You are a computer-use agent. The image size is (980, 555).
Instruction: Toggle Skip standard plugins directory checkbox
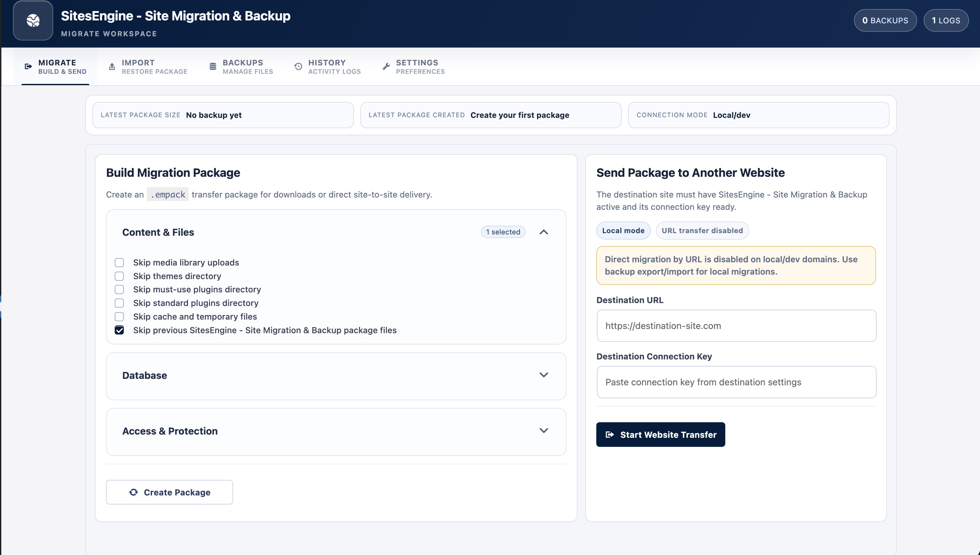pyautogui.click(x=119, y=303)
